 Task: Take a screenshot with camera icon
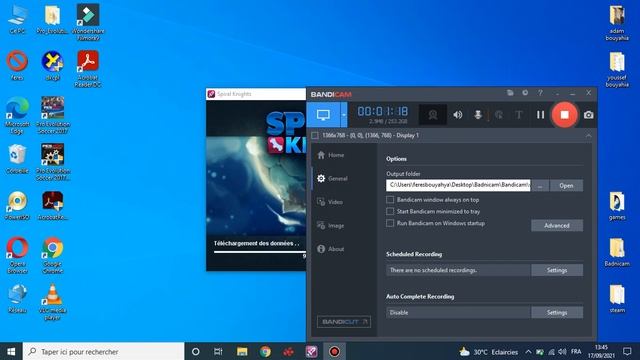coord(588,115)
